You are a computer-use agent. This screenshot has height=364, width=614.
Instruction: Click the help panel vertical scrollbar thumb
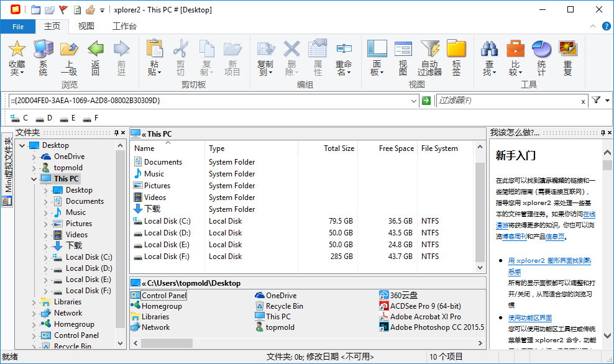(607, 165)
